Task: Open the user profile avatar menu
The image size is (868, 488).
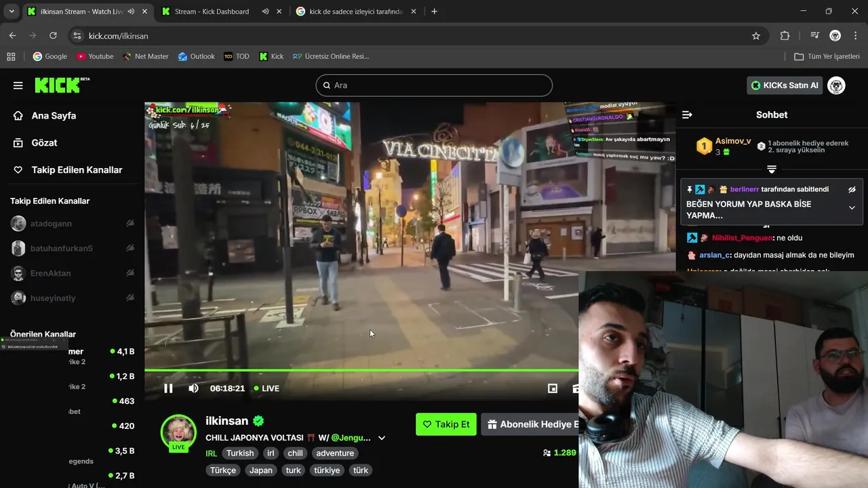Action: (836, 85)
